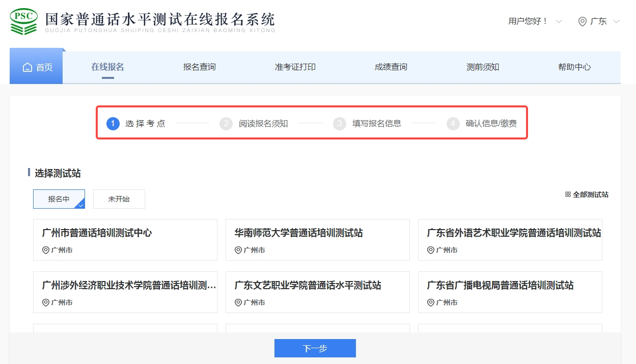Open the 报名查询 tab

(x=200, y=67)
